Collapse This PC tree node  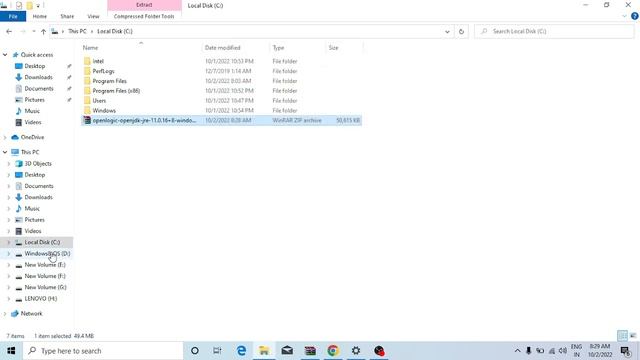(x=5, y=152)
